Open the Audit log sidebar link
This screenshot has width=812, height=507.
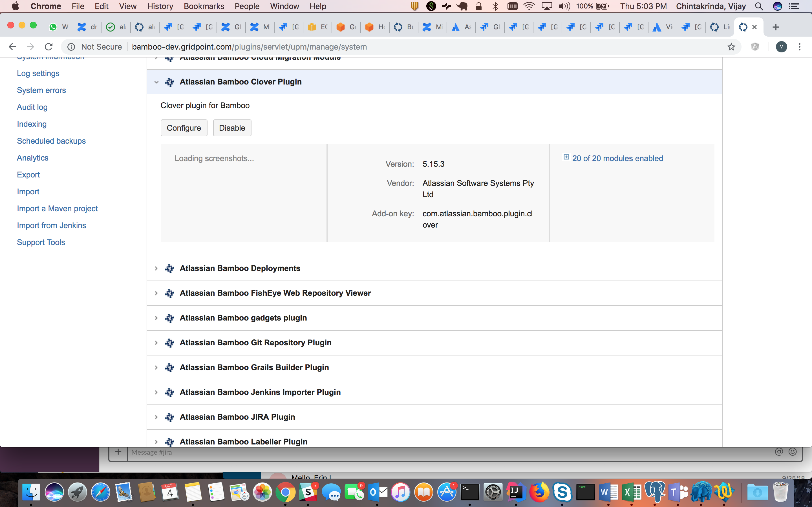32,107
